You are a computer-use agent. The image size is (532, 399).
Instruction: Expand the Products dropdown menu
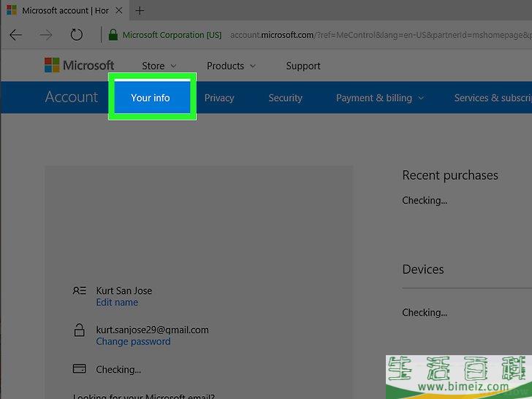[231, 66]
